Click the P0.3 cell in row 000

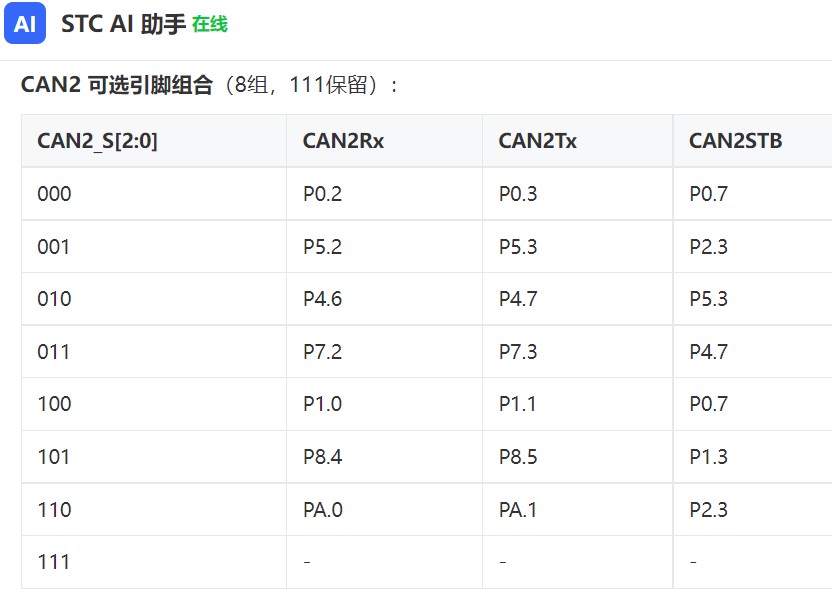(x=518, y=194)
